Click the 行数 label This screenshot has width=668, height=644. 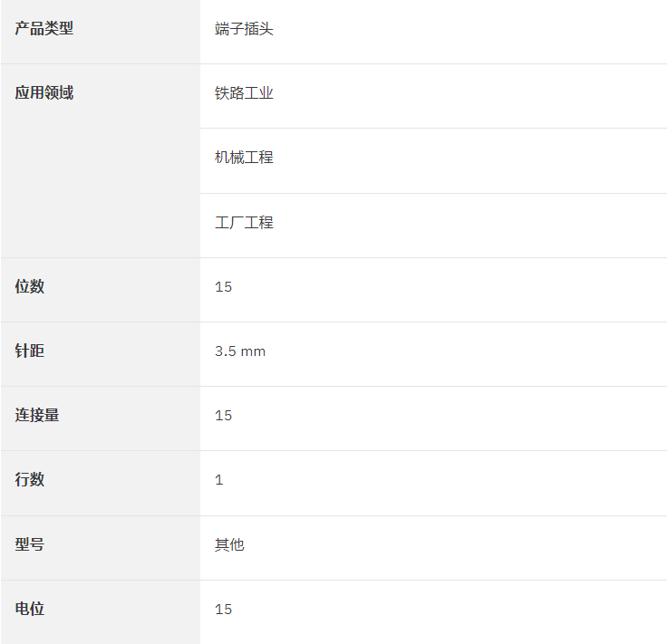29,479
